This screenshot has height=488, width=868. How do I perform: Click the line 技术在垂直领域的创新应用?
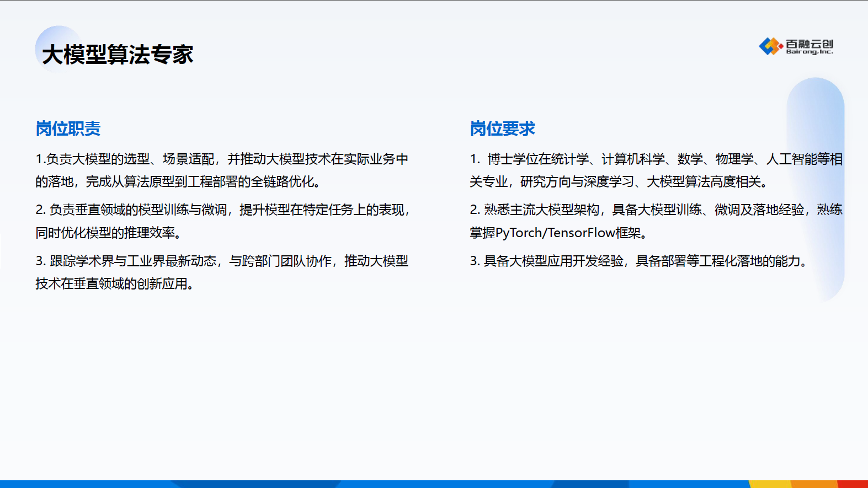pos(114,284)
